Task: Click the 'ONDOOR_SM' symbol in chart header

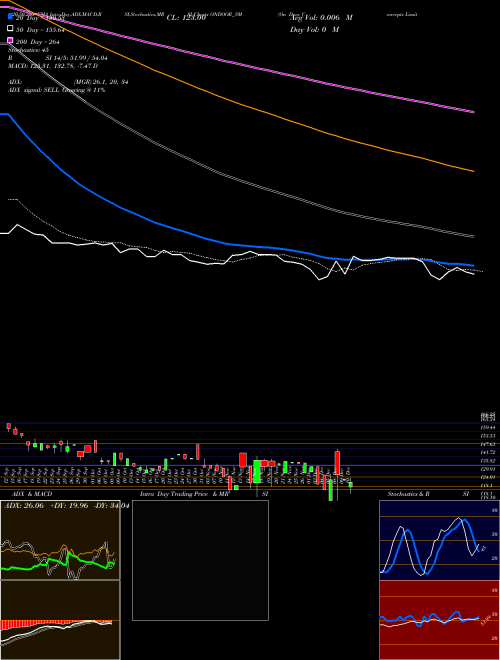Action: (227, 14)
